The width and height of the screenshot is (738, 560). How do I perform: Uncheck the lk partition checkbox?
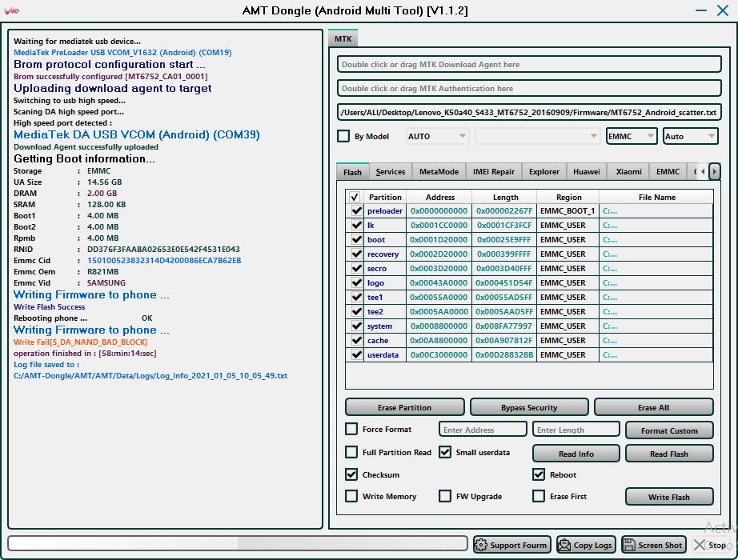(356, 226)
